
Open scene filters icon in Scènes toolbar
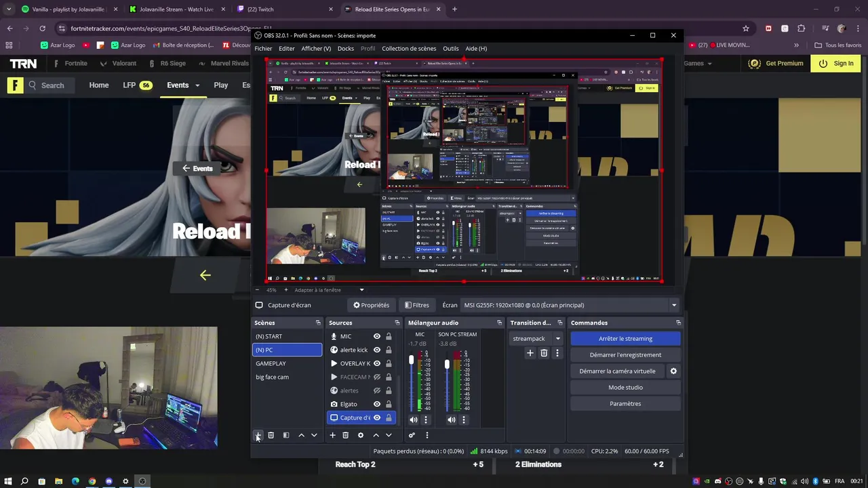pyautogui.click(x=286, y=435)
